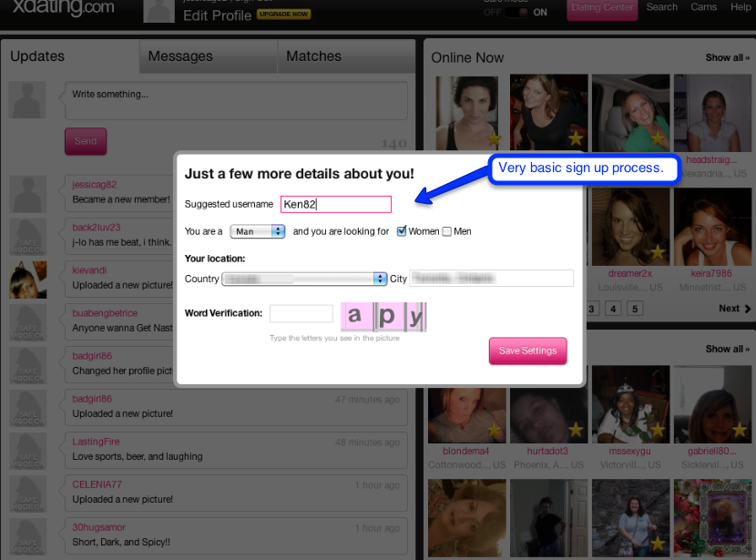This screenshot has width=756, height=560.
Task: Click the gold star on dreamer2x's photo
Action: pyautogui.click(x=659, y=252)
